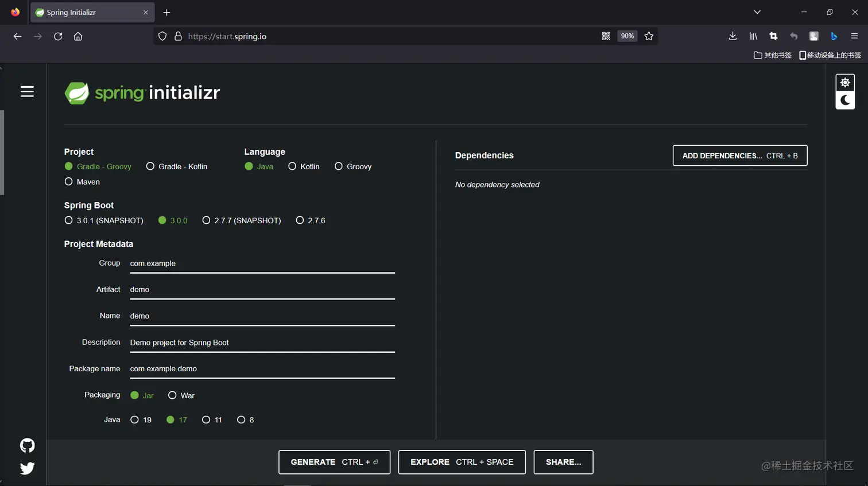Open the browser library icon
Viewport: 868px width, 486px height.
[x=753, y=36]
